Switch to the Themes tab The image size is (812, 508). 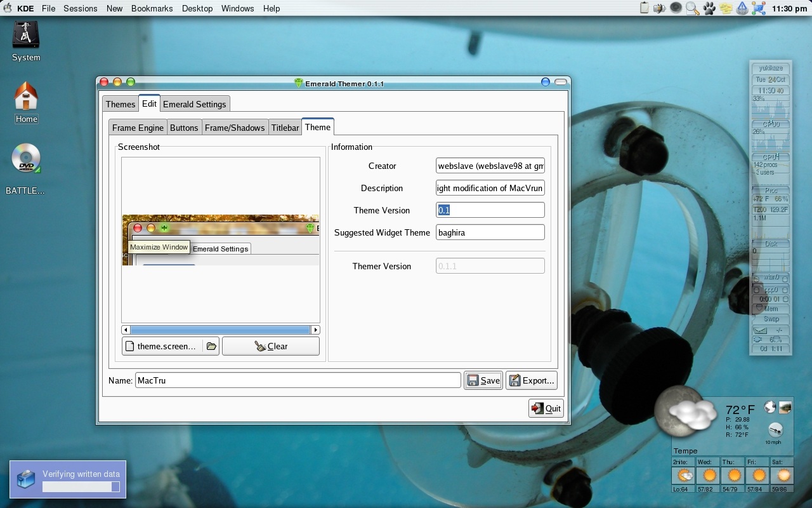(x=121, y=104)
